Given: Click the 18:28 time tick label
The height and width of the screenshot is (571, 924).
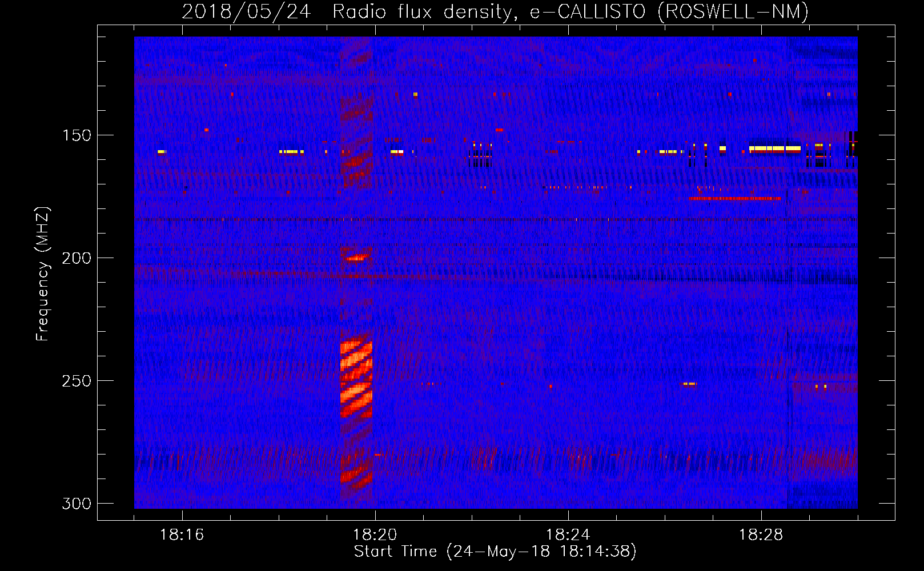Looking at the screenshot, I should tap(761, 535).
